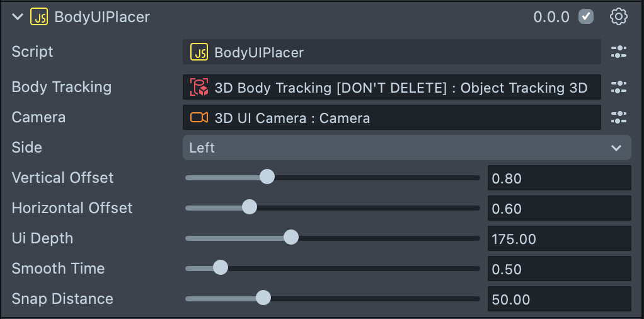
Task: Disable the BodyUIPlacer component checkbox
Action: coord(586,17)
